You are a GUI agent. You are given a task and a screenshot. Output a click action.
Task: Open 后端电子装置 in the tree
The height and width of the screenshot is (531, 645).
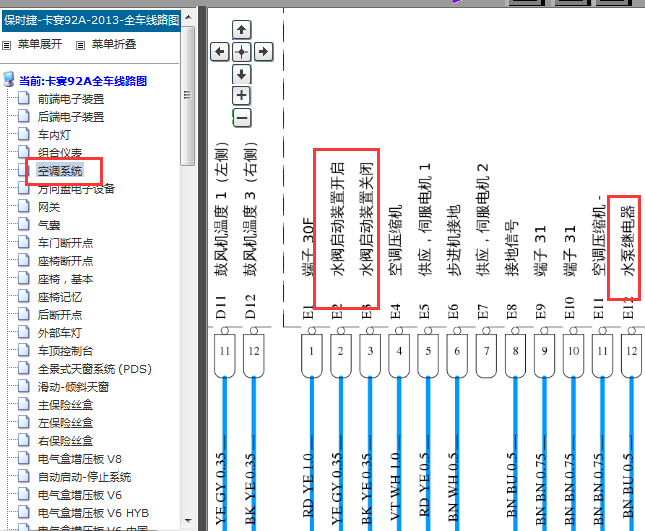tap(71, 117)
